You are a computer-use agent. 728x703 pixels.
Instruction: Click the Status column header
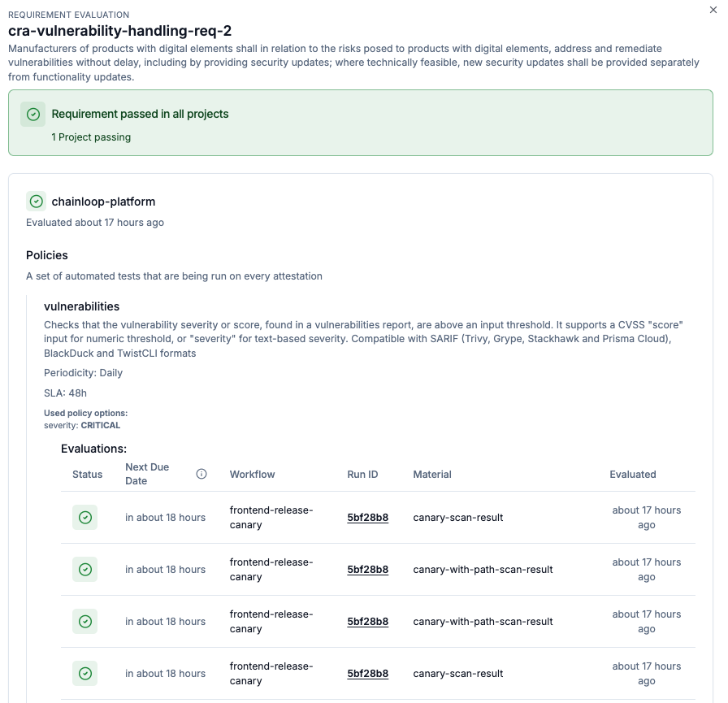point(87,474)
